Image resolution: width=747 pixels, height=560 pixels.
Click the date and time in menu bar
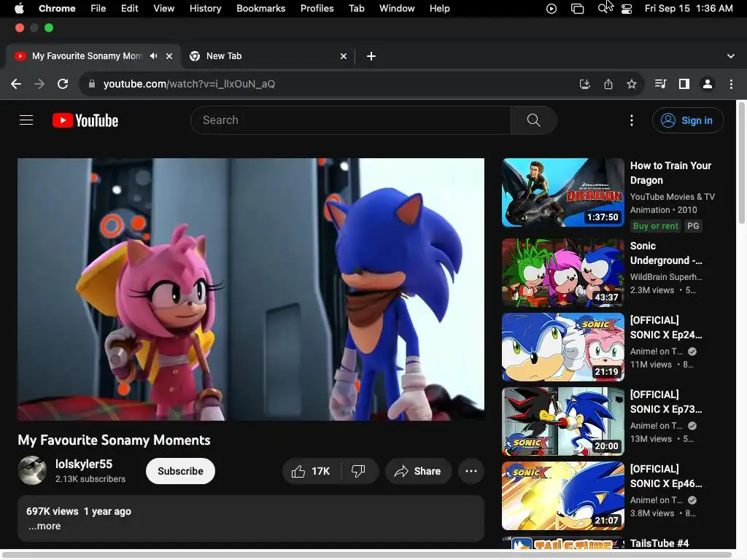click(689, 8)
